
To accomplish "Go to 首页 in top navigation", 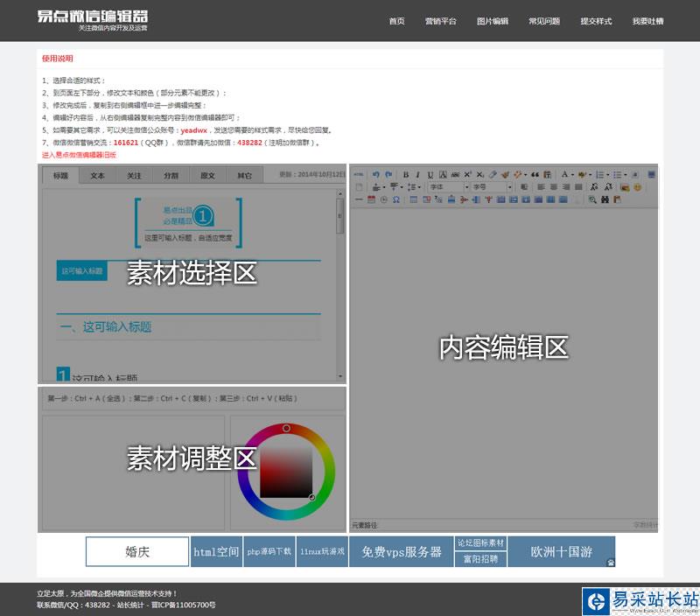I will (x=396, y=21).
